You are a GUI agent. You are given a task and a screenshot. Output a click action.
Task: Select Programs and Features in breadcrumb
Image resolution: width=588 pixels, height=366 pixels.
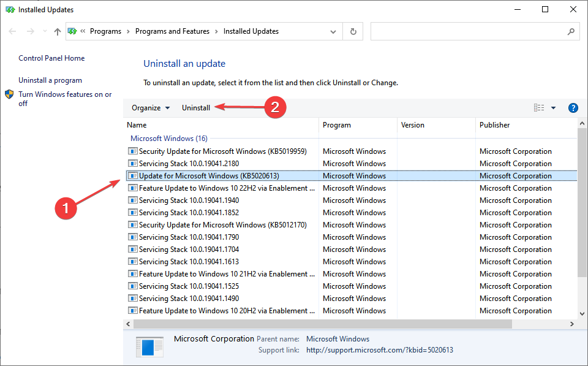click(172, 31)
